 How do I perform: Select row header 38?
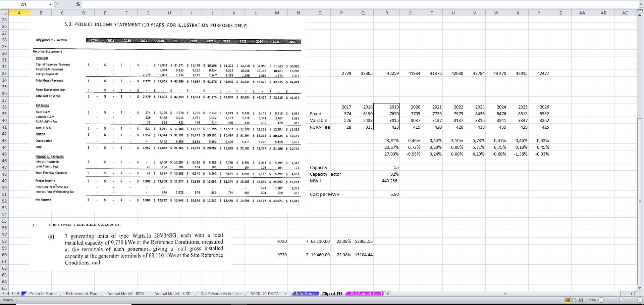coord(4,107)
